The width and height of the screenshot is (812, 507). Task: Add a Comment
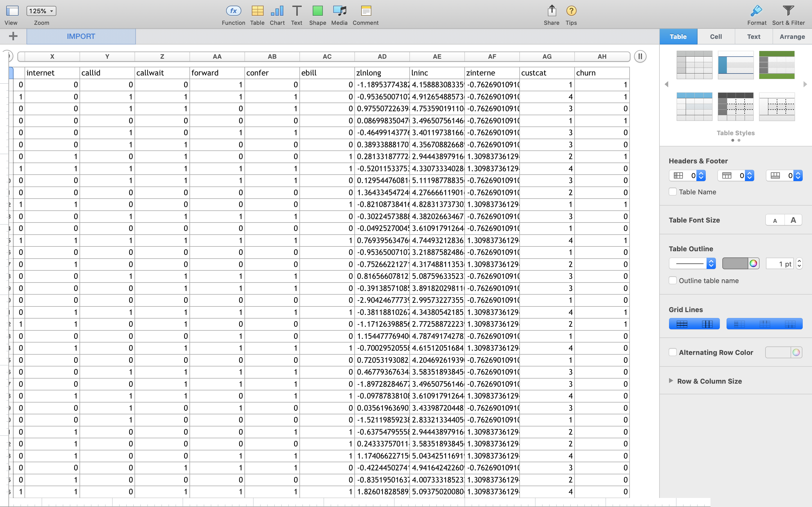[365, 10]
